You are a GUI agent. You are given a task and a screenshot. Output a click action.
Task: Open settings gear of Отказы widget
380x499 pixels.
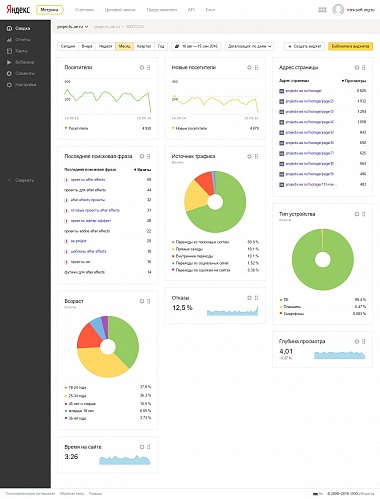coord(249,298)
